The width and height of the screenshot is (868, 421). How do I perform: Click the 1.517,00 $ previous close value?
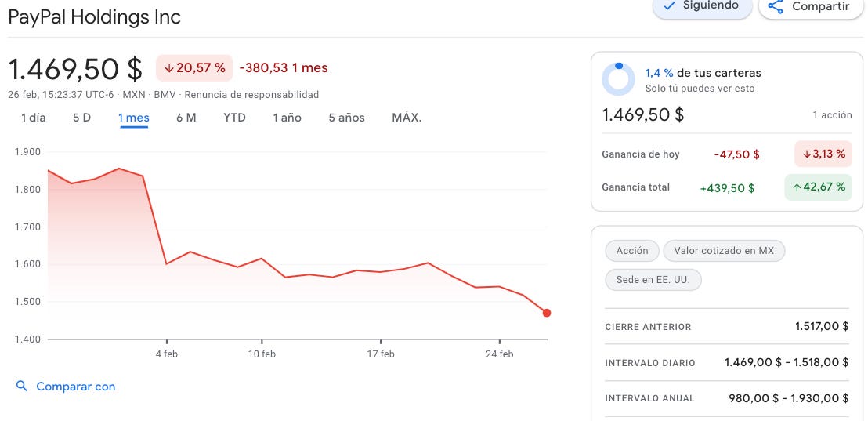tap(822, 326)
